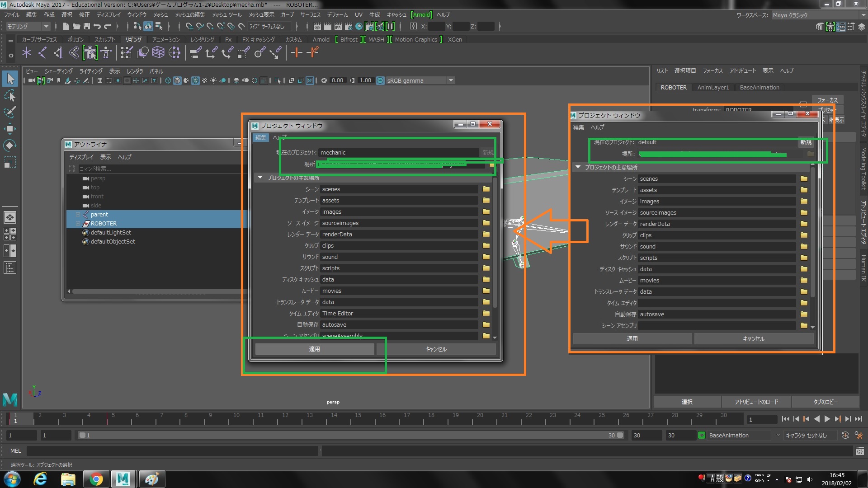Activate the Rotate tool in toolbox
This screenshot has width=868, height=488.
point(10,145)
